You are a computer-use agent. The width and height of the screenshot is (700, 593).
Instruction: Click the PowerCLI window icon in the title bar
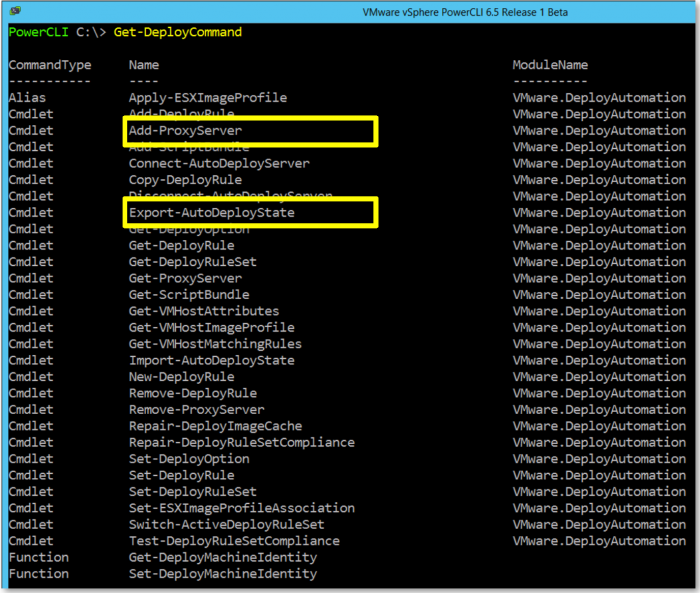point(15,10)
